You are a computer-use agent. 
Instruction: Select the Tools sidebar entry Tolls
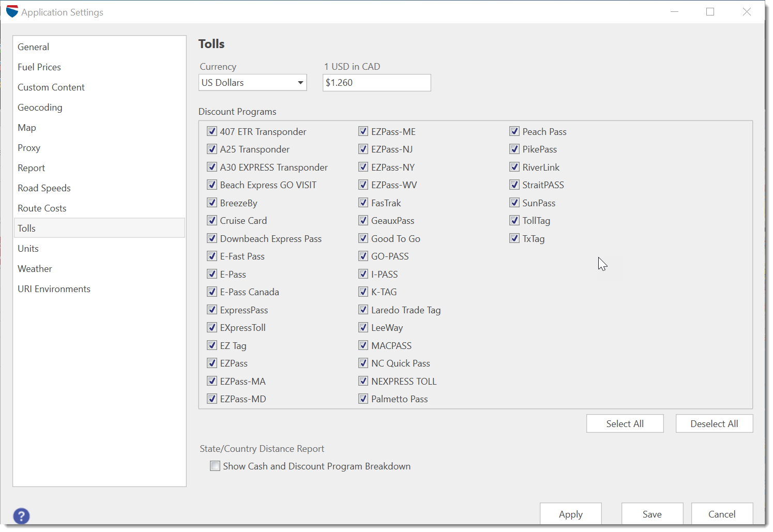point(99,228)
